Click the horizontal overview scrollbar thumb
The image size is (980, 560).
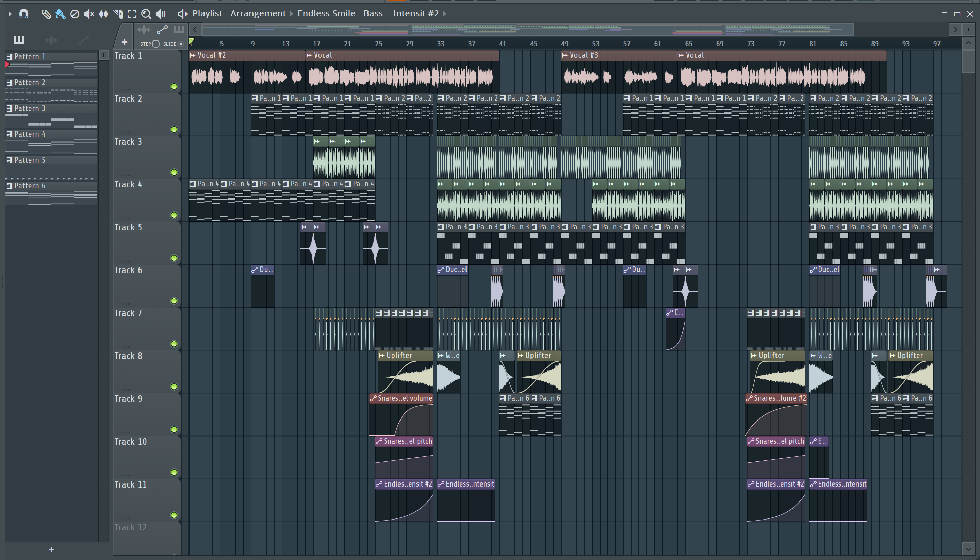(x=528, y=30)
